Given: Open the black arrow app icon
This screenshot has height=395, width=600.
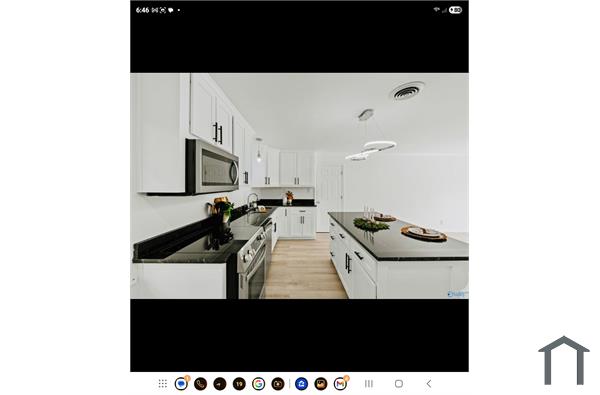Looking at the screenshot, I should point(220,384).
